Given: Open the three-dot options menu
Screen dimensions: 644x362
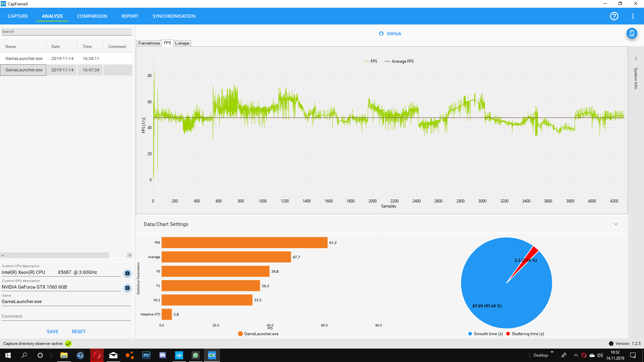Looking at the screenshot, I should pos(633,16).
